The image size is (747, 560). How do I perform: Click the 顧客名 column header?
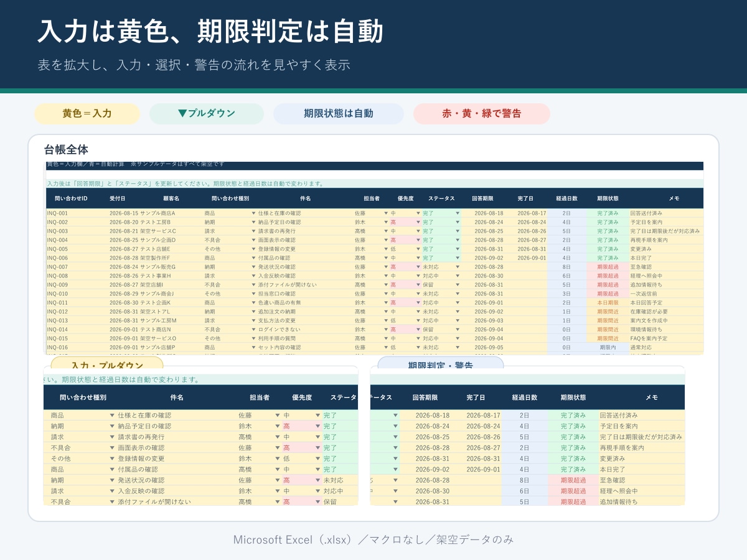click(x=171, y=198)
